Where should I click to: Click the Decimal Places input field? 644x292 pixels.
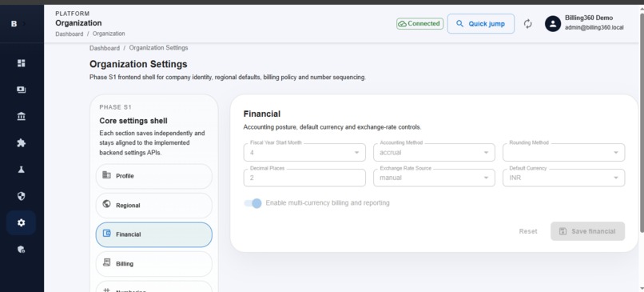coord(304,178)
